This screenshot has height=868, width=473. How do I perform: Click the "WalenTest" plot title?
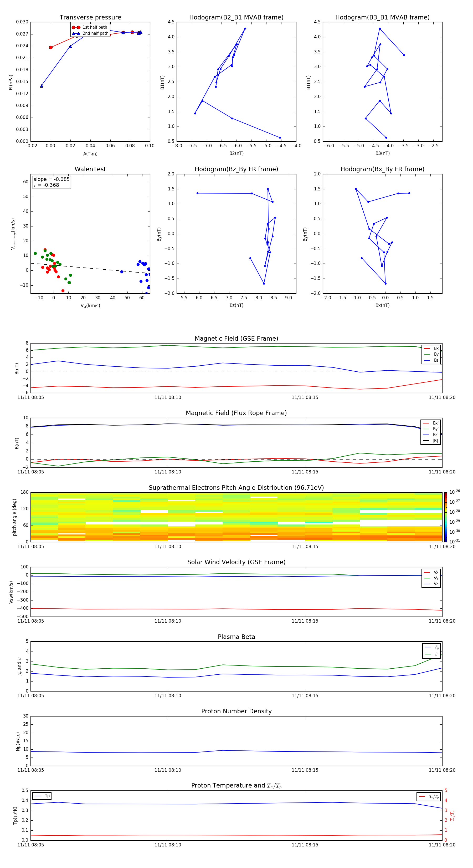(90, 169)
